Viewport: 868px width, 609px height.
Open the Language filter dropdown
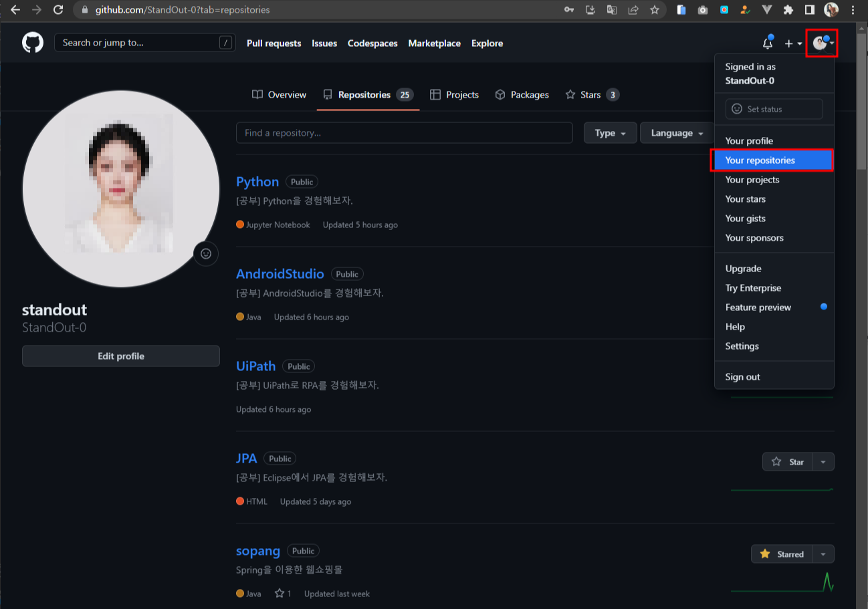677,133
